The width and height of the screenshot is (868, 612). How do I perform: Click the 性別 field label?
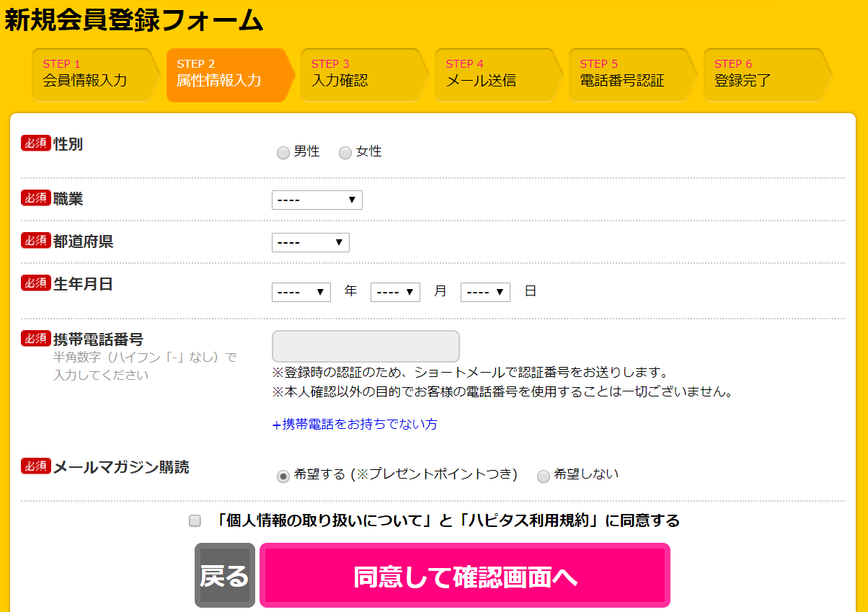(68, 144)
